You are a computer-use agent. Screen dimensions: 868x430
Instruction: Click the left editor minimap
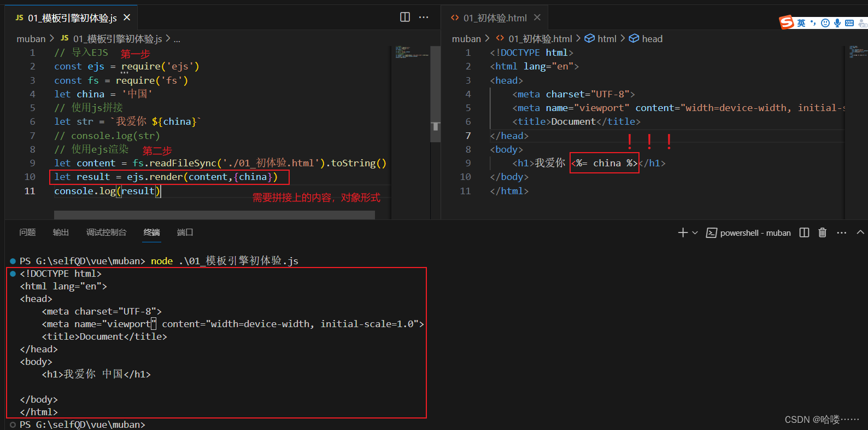click(x=411, y=53)
